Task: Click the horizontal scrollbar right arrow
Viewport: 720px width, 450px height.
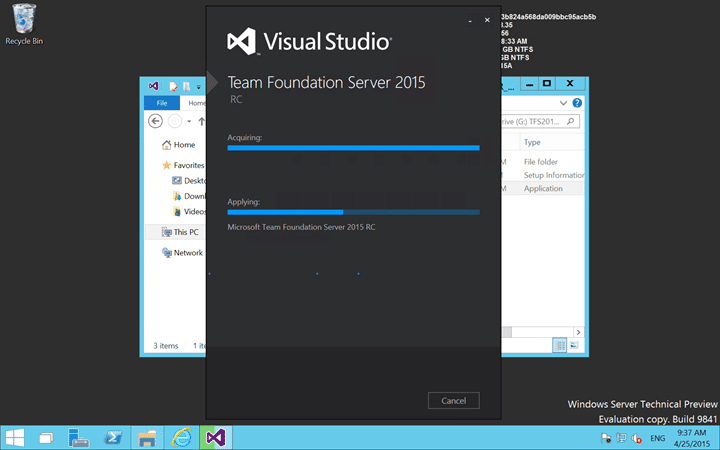Action: click(x=578, y=332)
